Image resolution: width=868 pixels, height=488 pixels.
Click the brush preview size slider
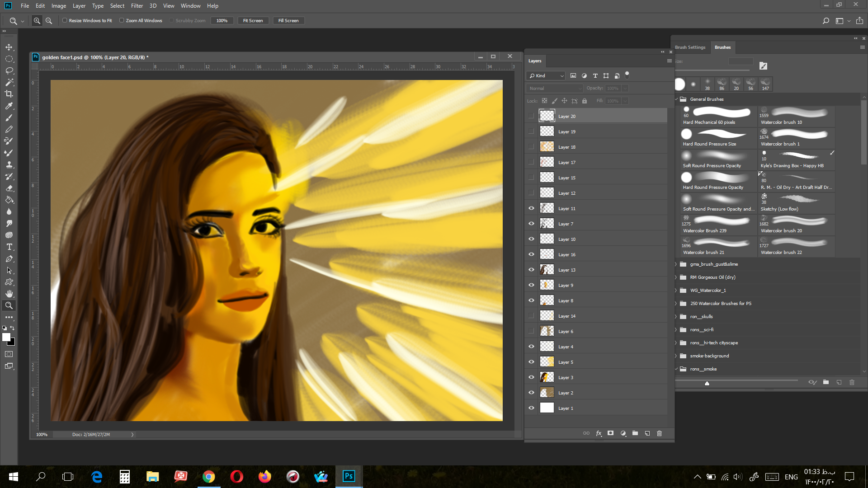coord(707,383)
